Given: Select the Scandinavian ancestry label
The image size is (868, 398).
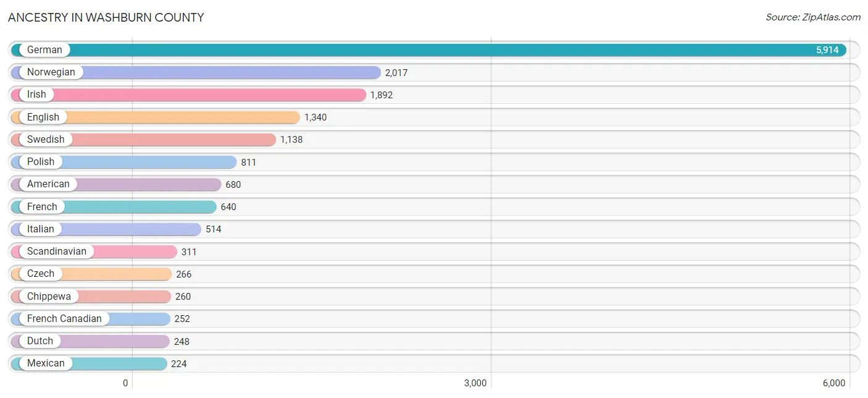Looking at the screenshot, I should tap(57, 251).
